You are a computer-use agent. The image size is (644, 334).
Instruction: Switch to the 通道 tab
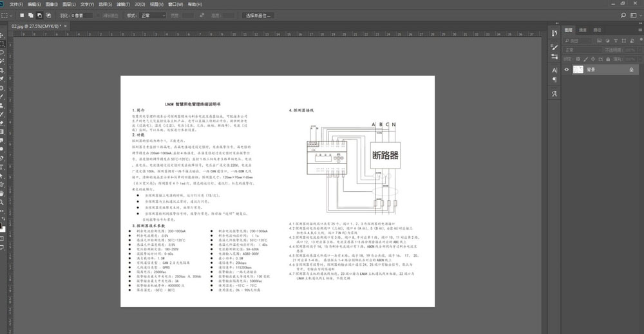[583, 30]
